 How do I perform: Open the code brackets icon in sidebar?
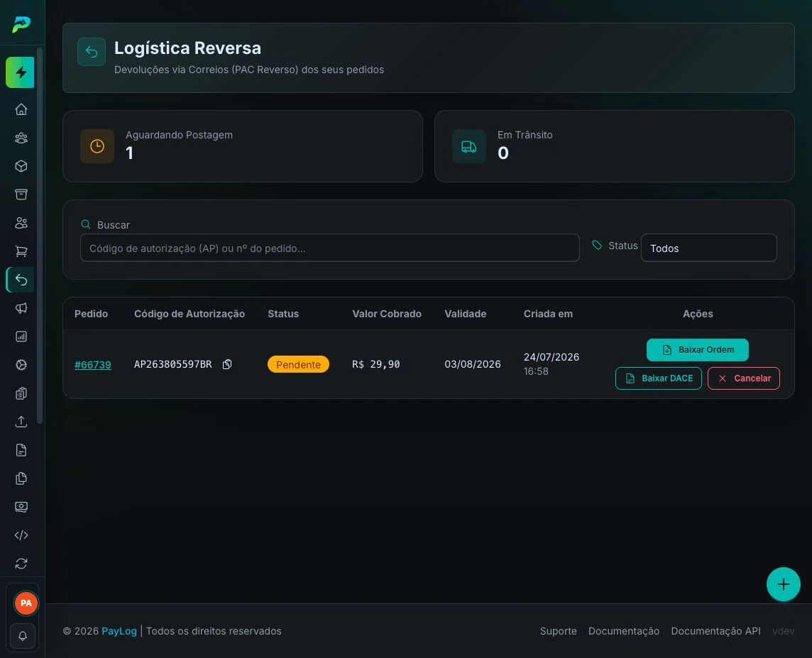[x=21, y=535]
